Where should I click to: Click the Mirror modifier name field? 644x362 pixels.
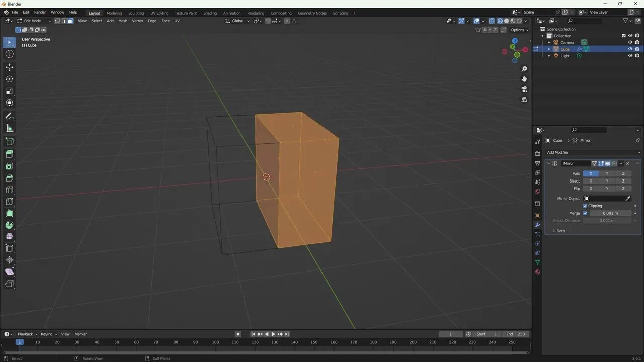click(x=576, y=163)
